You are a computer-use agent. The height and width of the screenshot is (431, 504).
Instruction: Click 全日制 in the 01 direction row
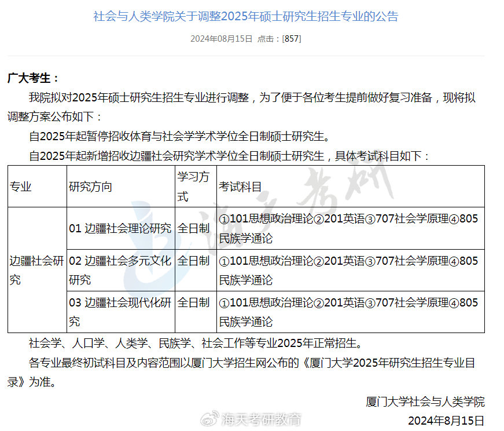[193, 228]
